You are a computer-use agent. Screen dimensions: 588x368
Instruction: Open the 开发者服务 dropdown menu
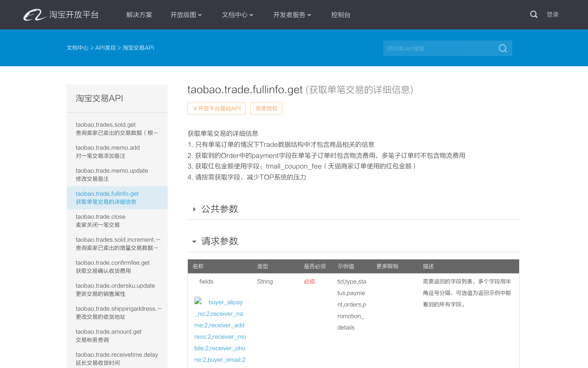click(x=292, y=15)
